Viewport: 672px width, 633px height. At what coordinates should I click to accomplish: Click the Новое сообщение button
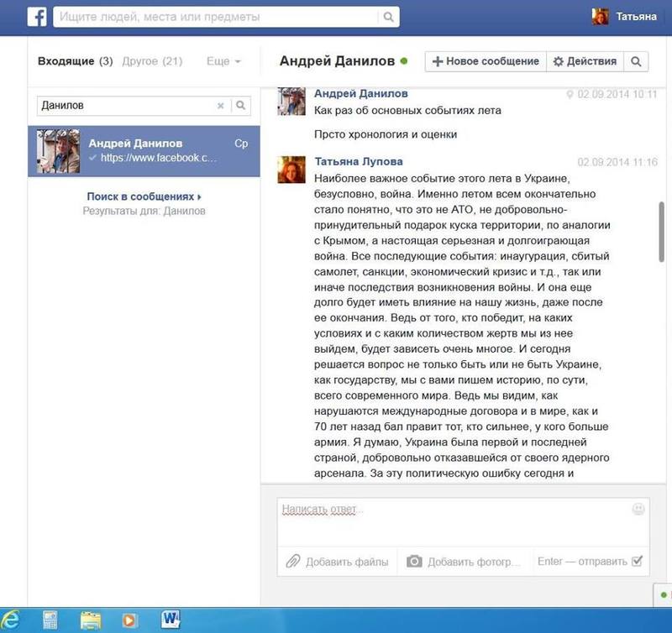click(x=484, y=61)
